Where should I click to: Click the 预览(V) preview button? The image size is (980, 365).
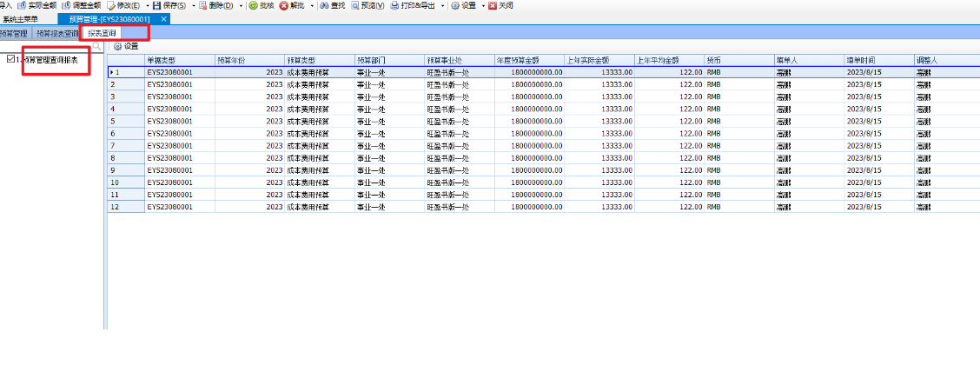(367, 5)
